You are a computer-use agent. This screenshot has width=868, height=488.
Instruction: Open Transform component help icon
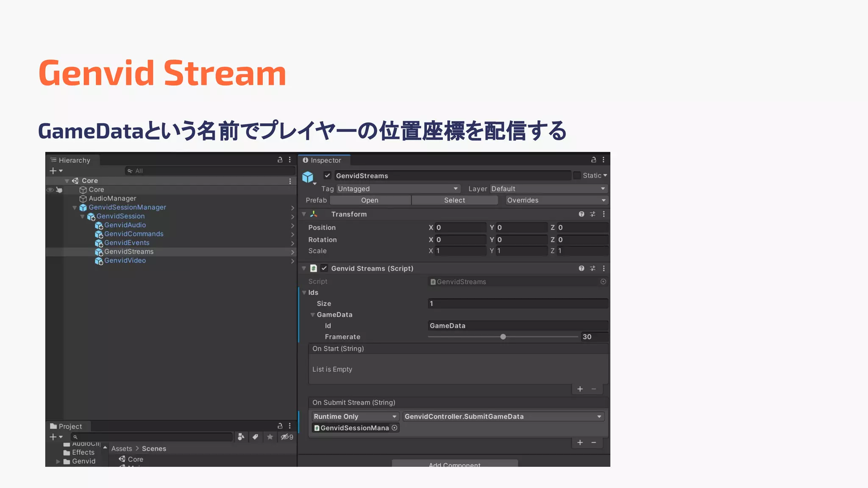(x=581, y=214)
